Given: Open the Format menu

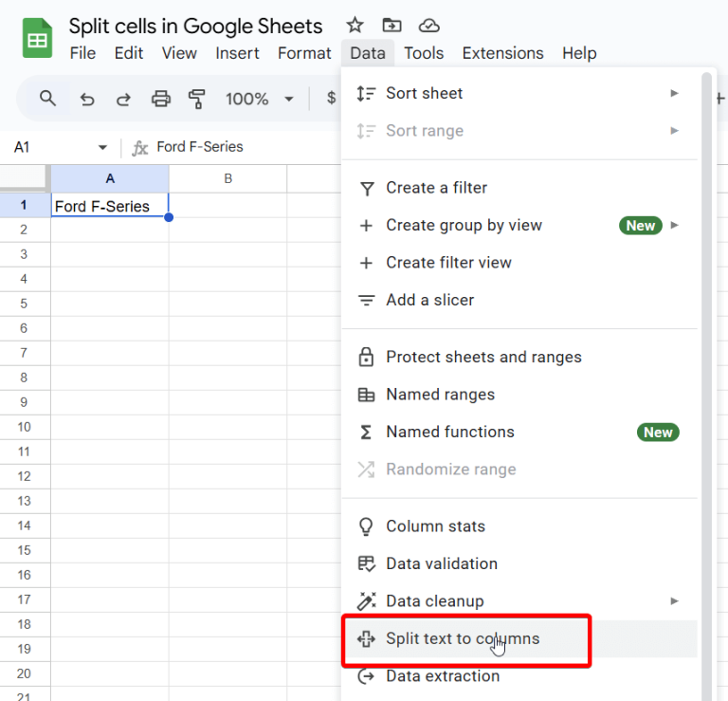Looking at the screenshot, I should (x=304, y=53).
